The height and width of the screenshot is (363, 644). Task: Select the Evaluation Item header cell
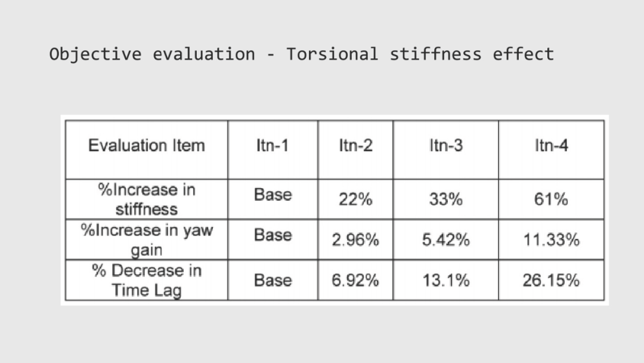pyautogui.click(x=147, y=150)
